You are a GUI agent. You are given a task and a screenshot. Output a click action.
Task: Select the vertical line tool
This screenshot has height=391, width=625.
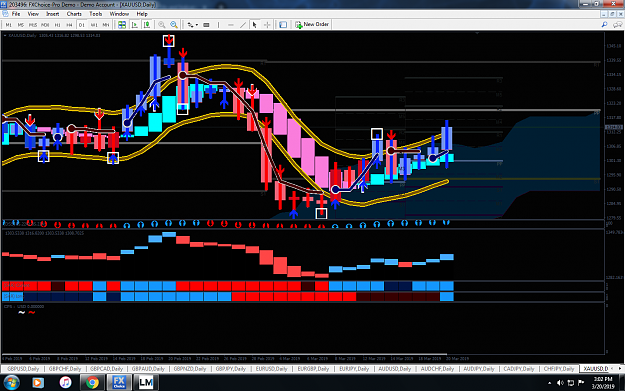click(x=218, y=25)
